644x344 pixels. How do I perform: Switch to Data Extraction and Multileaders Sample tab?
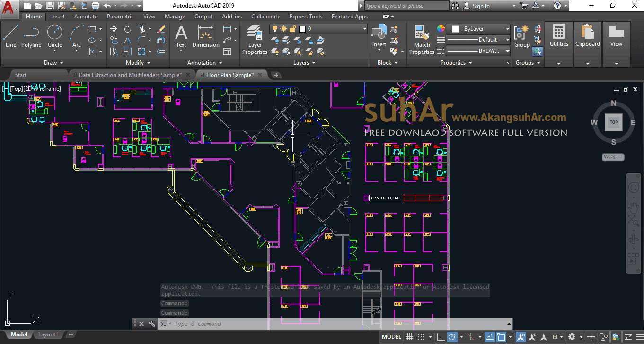click(130, 75)
